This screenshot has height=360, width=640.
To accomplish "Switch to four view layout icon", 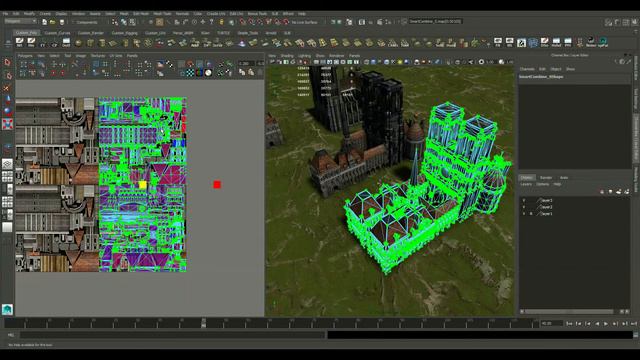I will pyautogui.click(x=7, y=176).
